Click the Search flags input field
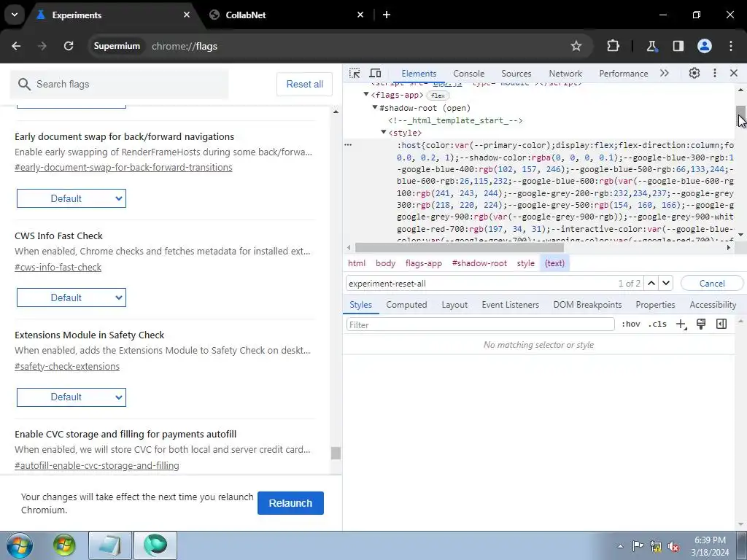 click(x=119, y=85)
